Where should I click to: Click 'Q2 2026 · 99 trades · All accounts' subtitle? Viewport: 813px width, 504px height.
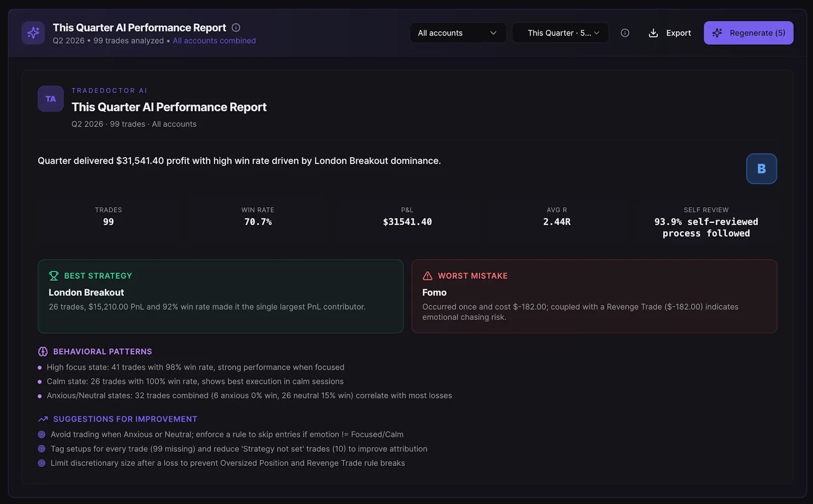(x=134, y=124)
